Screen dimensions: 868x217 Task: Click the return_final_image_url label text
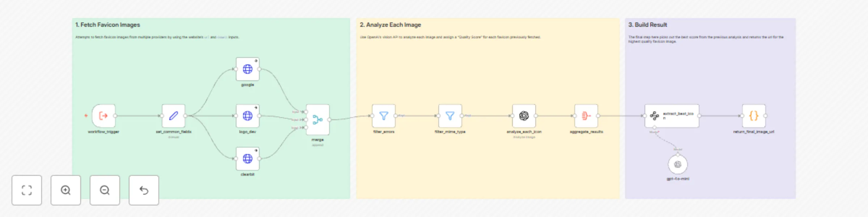pyautogui.click(x=754, y=132)
